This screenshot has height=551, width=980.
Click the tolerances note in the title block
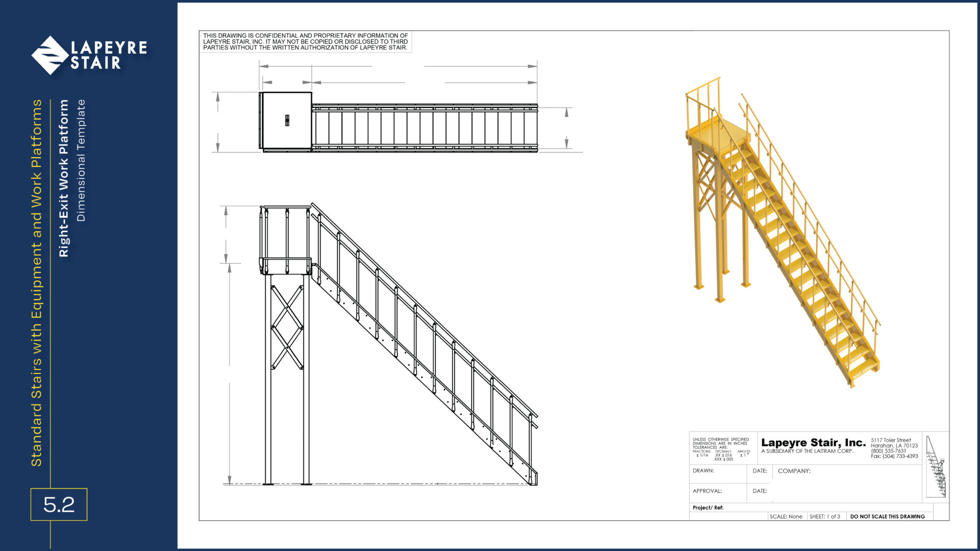pos(721,449)
